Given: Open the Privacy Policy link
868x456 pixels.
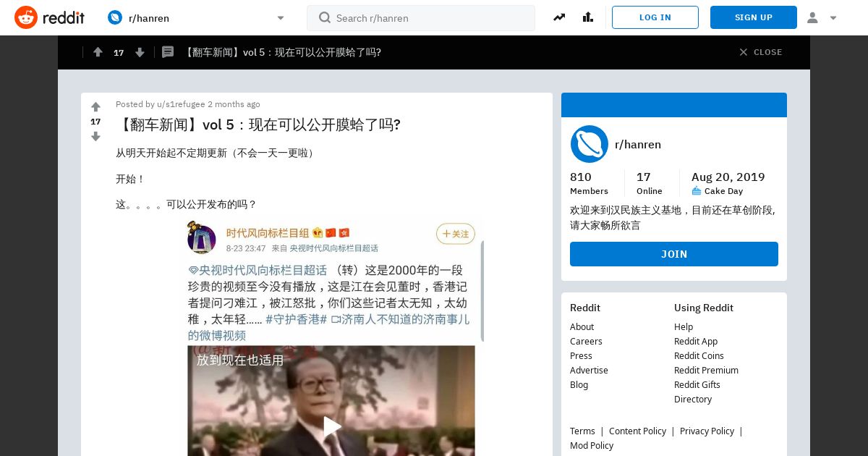Looking at the screenshot, I should click(x=707, y=431).
